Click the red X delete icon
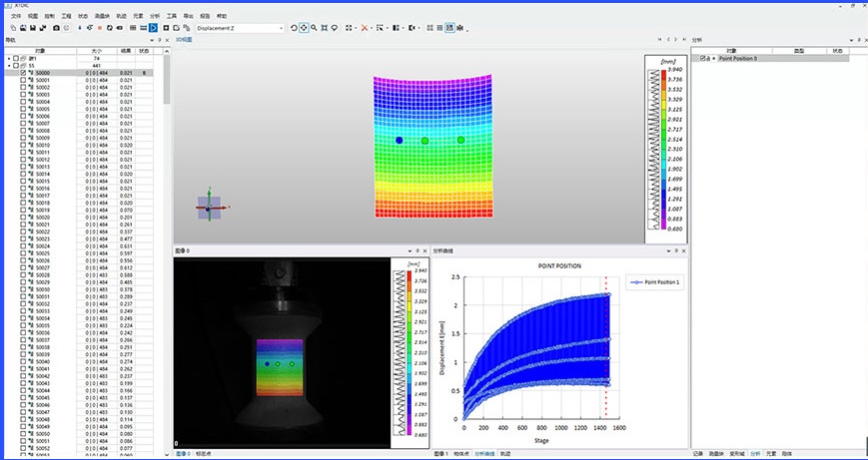The image size is (868, 460). tap(364, 28)
